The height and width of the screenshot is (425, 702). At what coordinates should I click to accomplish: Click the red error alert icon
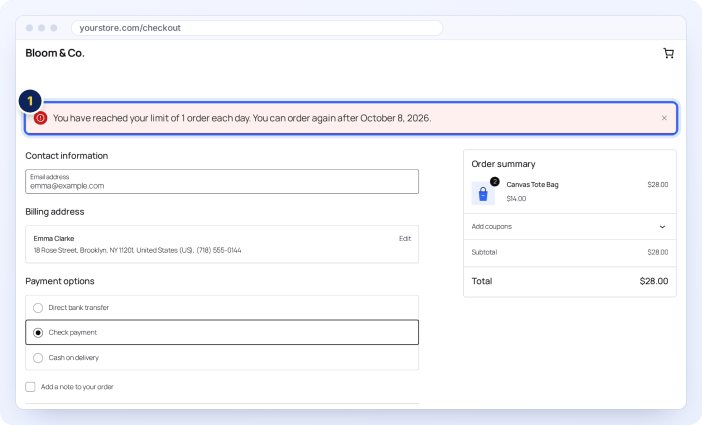click(x=40, y=118)
